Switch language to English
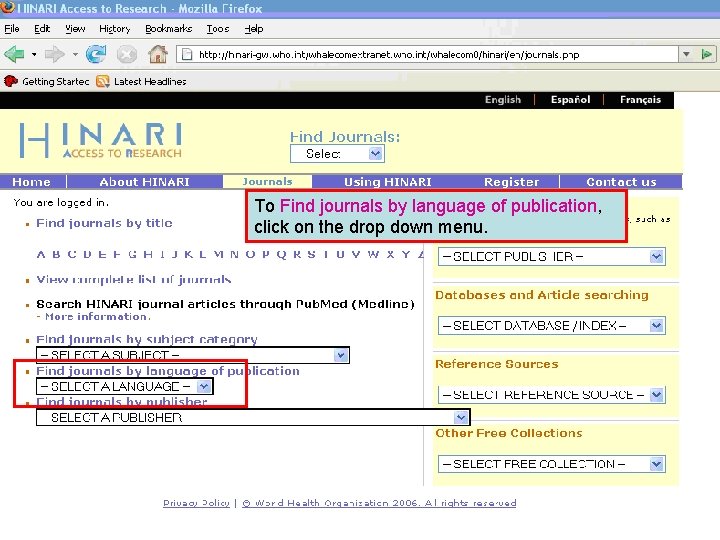Viewport: 720px width, 540px height. pyautogui.click(x=503, y=100)
